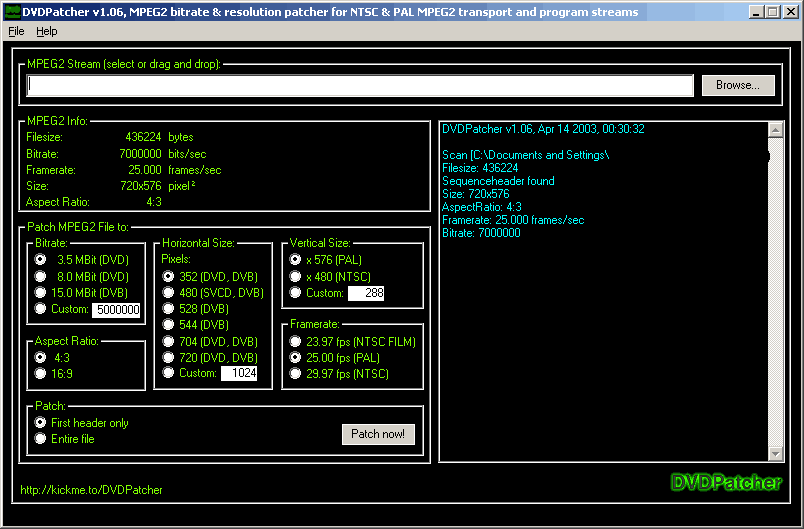This screenshot has width=804, height=529.
Task: Click the 'Scan [C:\Documents and Settings\' log line
Action: point(526,155)
